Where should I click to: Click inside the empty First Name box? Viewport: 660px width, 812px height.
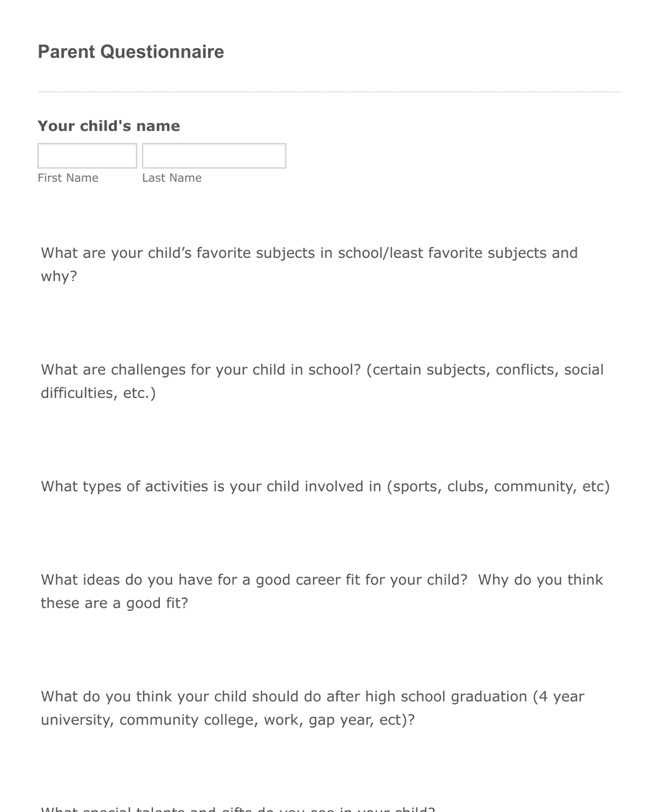click(x=87, y=155)
